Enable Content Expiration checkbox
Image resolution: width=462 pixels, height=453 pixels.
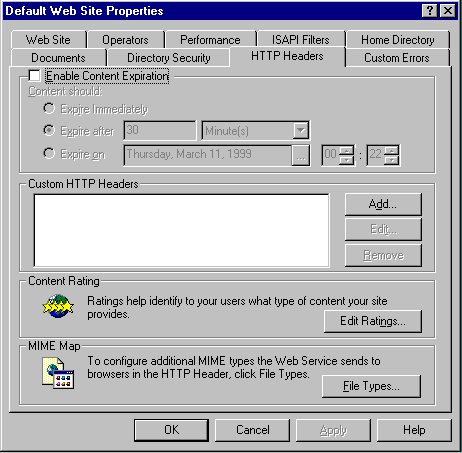click(34, 76)
